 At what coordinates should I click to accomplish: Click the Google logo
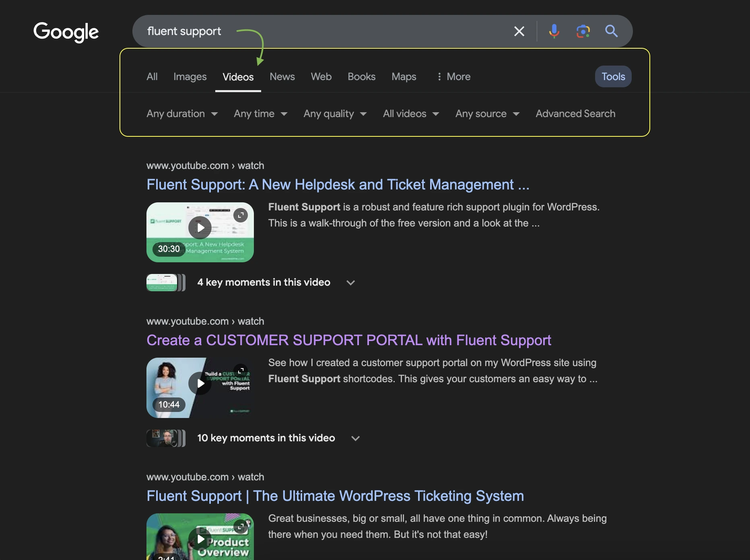[66, 32]
